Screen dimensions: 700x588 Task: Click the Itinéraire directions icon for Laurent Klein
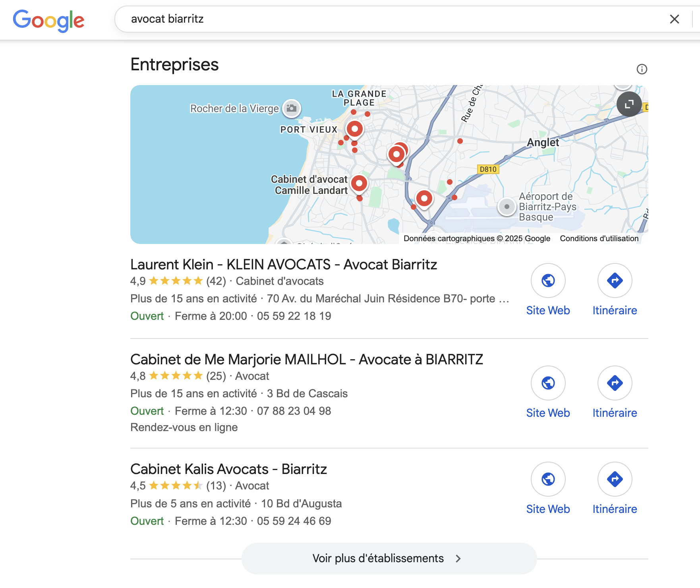[615, 280]
